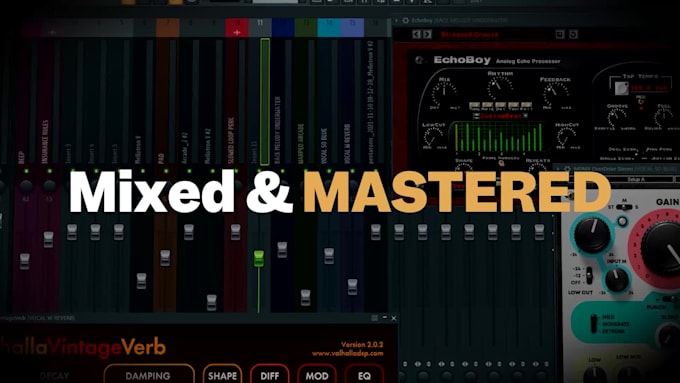This screenshot has width=680, height=383.
Task: Open the DAMPING section in ValhallaVintageVerb
Action: click(149, 374)
